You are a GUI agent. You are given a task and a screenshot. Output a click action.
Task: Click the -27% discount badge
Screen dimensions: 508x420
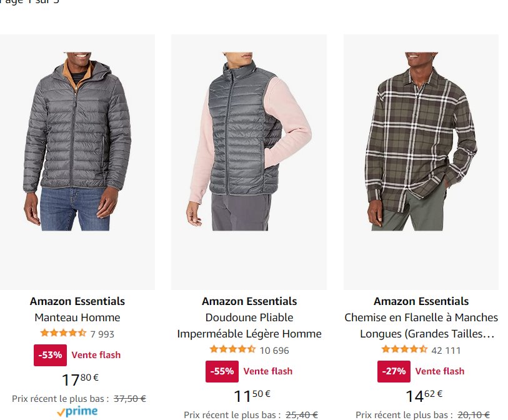point(394,371)
